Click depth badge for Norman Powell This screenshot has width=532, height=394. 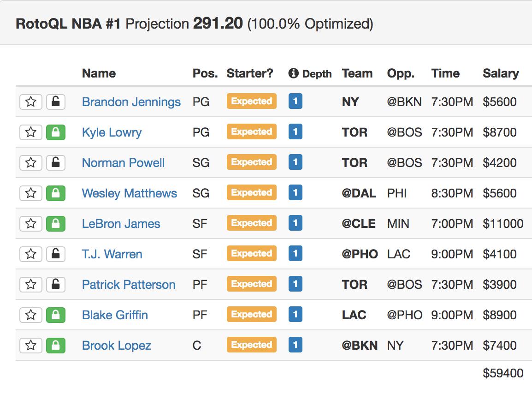point(295,162)
